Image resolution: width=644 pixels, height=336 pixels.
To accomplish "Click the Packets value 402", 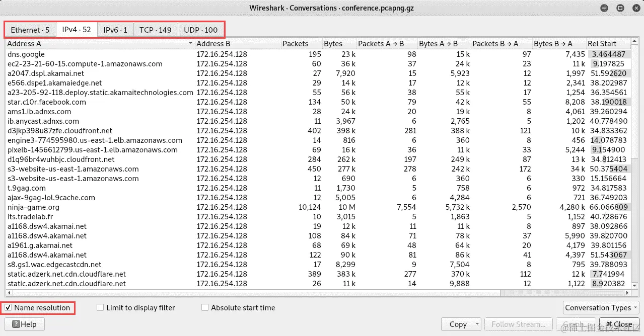I will point(315,131).
